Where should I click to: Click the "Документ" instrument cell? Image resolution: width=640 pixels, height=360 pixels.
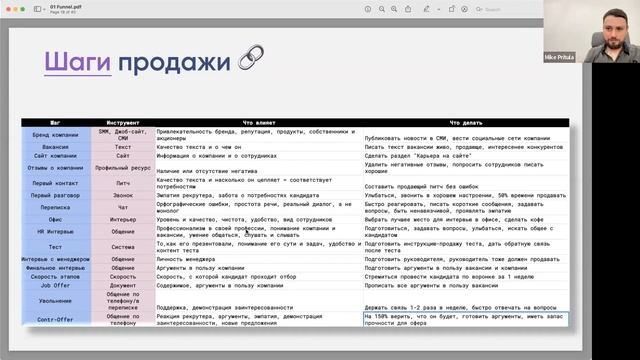[123, 286]
